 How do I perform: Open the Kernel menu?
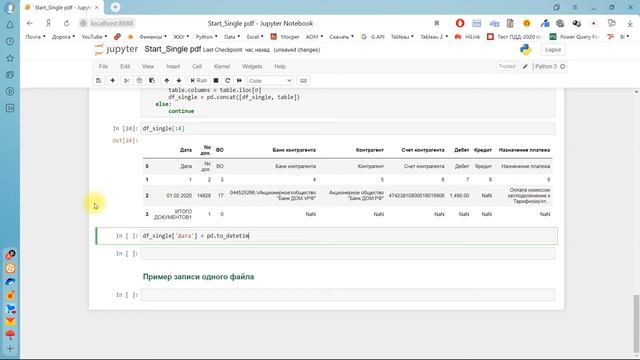222,66
